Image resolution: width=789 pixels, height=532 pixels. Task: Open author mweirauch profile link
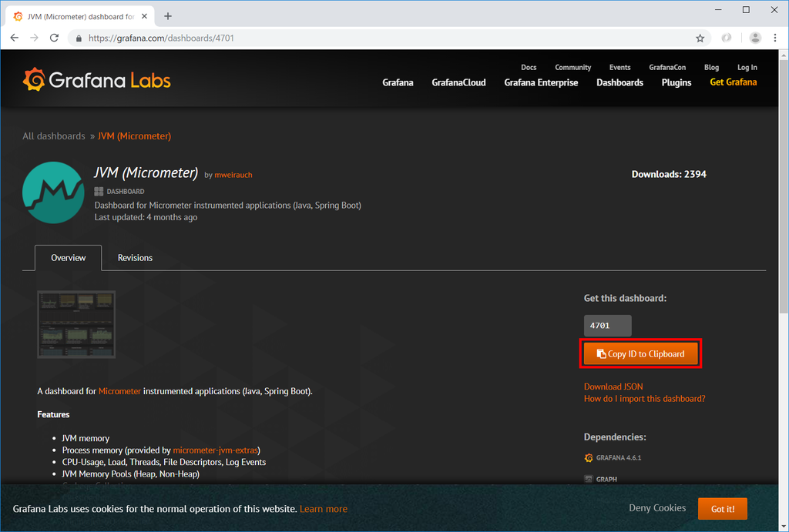pos(233,175)
